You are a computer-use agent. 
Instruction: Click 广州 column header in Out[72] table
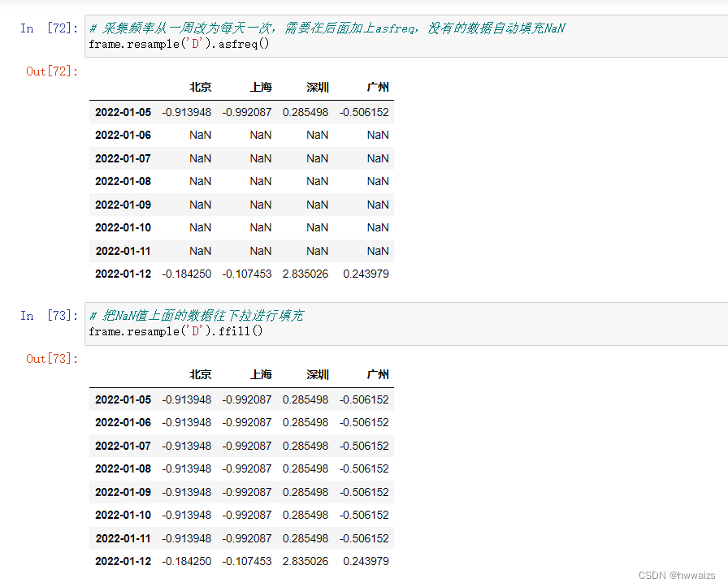pos(378,87)
